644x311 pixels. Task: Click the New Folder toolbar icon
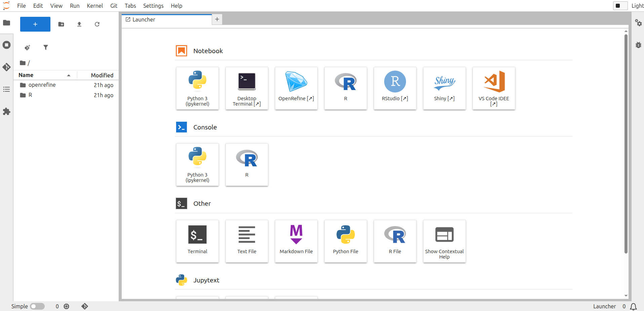click(x=61, y=24)
